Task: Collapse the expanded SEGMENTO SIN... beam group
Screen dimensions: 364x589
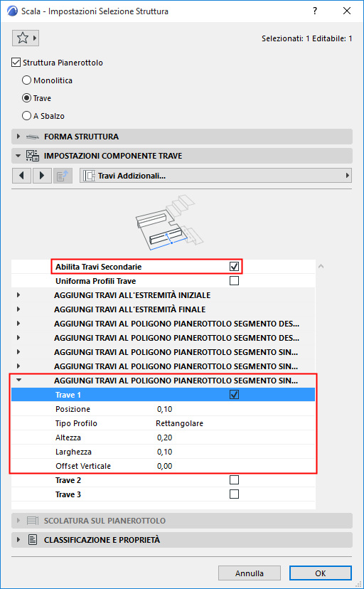Action: coord(18,380)
